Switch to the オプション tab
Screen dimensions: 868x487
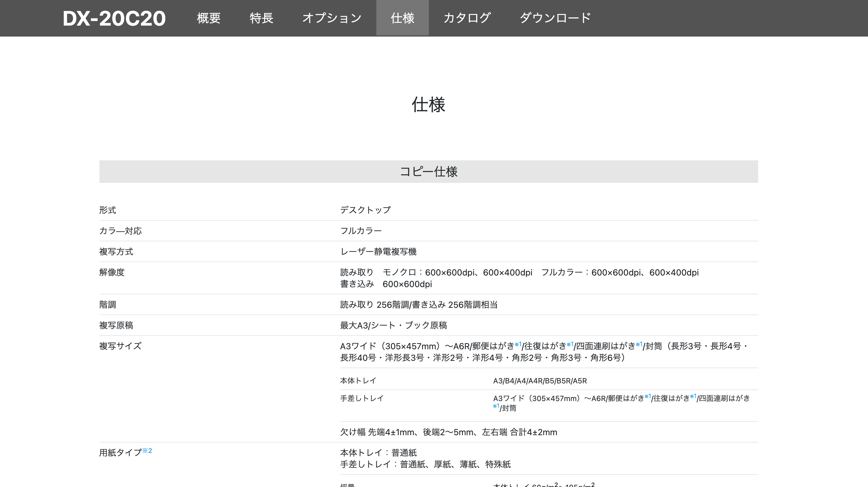[332, 18]
